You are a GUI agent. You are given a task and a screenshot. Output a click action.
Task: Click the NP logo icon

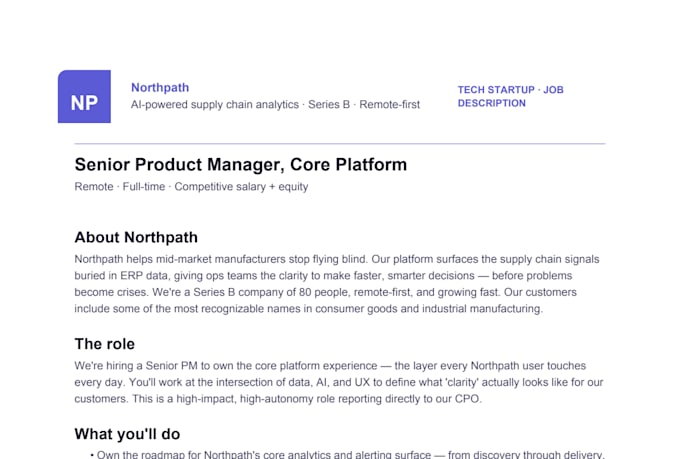84,96
